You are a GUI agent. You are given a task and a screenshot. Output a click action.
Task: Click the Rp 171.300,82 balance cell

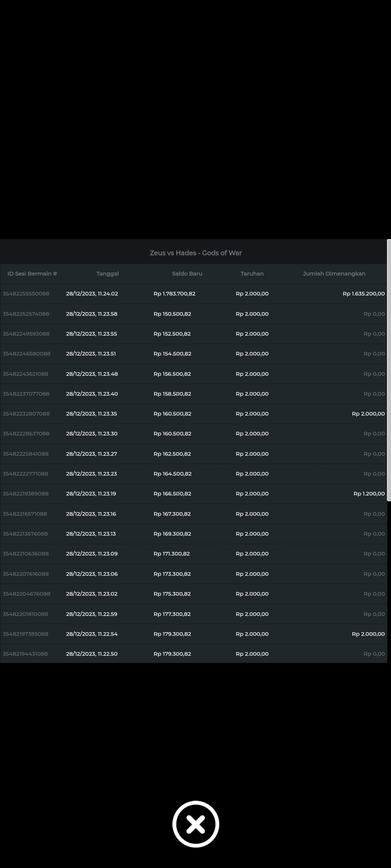[x=172, y=554]
